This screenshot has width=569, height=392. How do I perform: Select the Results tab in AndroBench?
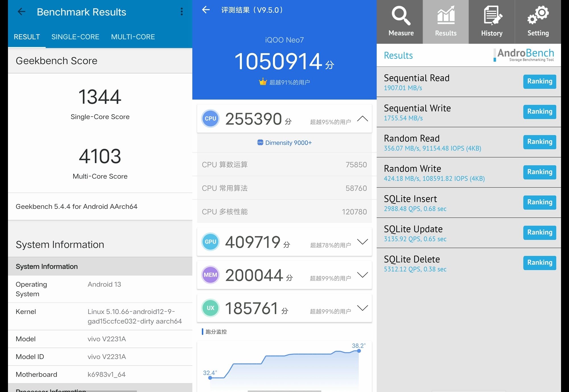[x=446, y=21]
